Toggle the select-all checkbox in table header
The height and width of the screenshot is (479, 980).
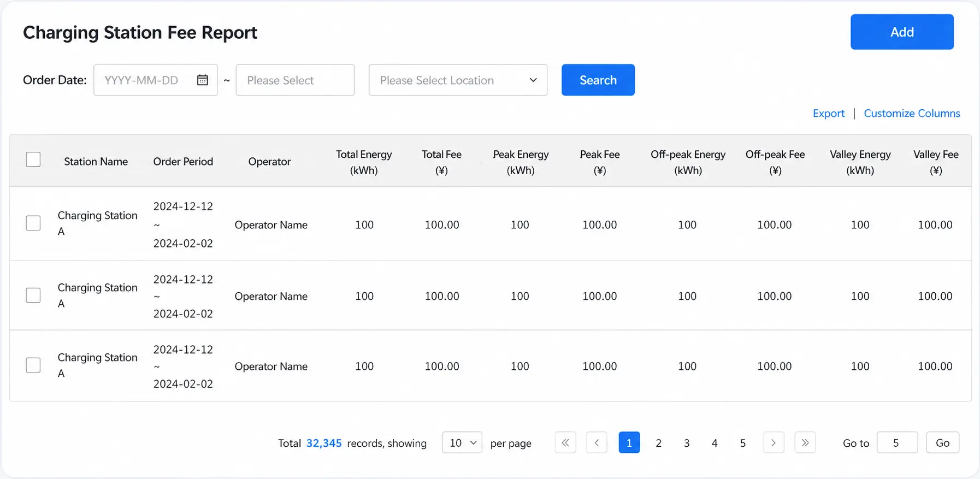click(x=33, y=159)
